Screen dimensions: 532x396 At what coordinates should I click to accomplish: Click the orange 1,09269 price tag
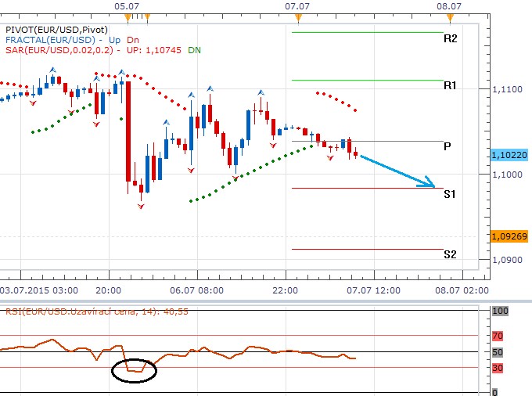510,236
